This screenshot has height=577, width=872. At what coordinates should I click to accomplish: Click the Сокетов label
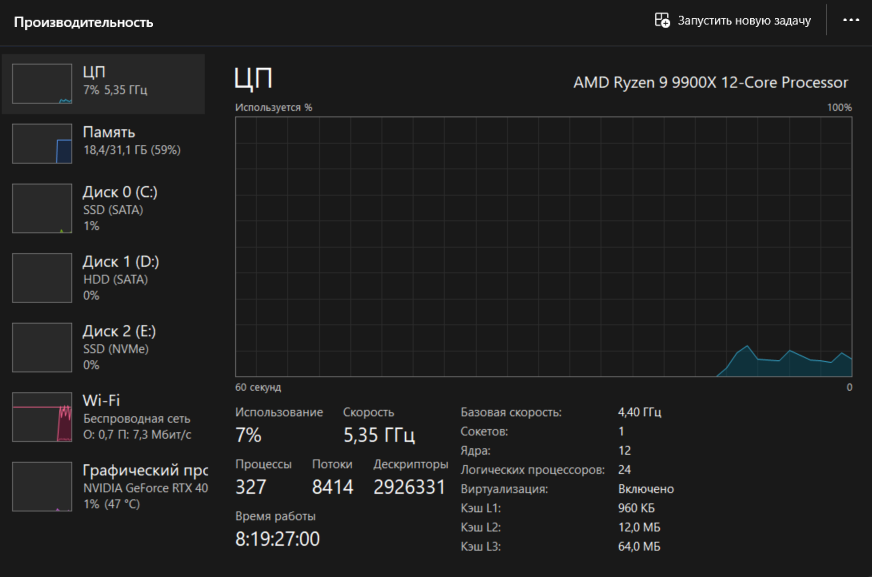pos(484,431)
